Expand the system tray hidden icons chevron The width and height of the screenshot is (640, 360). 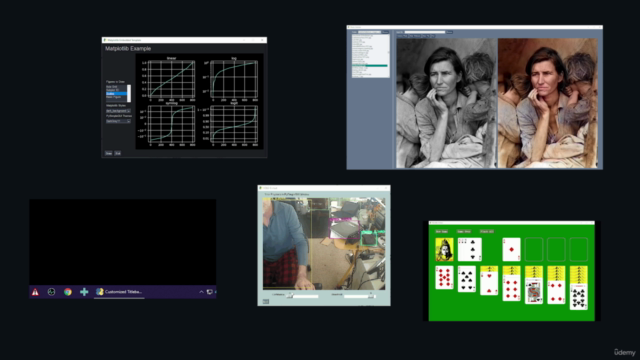[201, 292]
